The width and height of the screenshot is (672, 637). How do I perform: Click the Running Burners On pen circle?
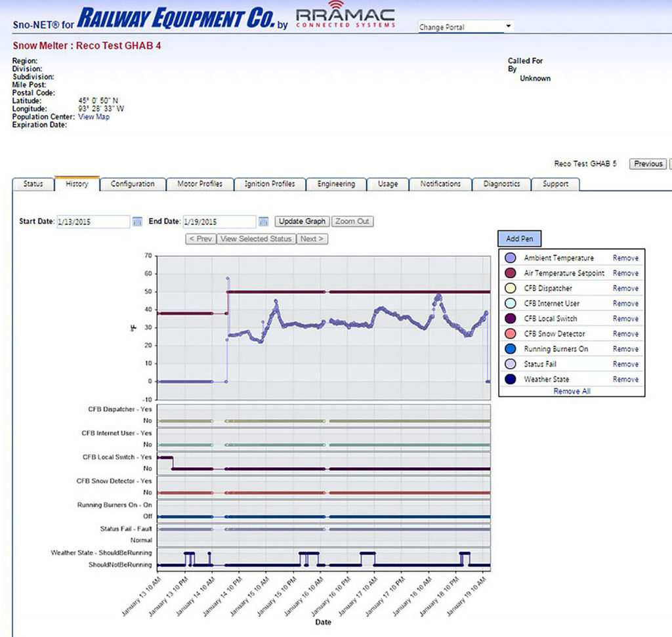[x=511, y=349]
